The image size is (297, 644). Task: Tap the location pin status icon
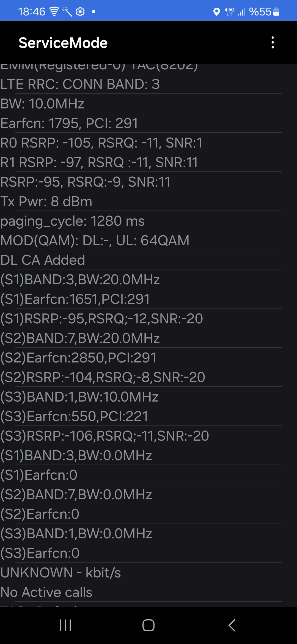(217, 12)
